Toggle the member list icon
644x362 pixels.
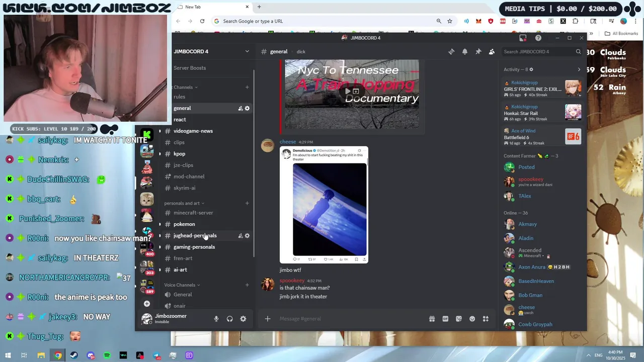pyautogui.click(x=492, y=52)
